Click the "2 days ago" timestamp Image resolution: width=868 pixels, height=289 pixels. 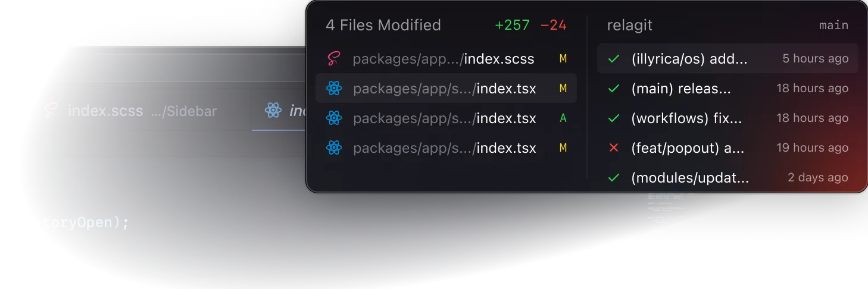[818, 178]
